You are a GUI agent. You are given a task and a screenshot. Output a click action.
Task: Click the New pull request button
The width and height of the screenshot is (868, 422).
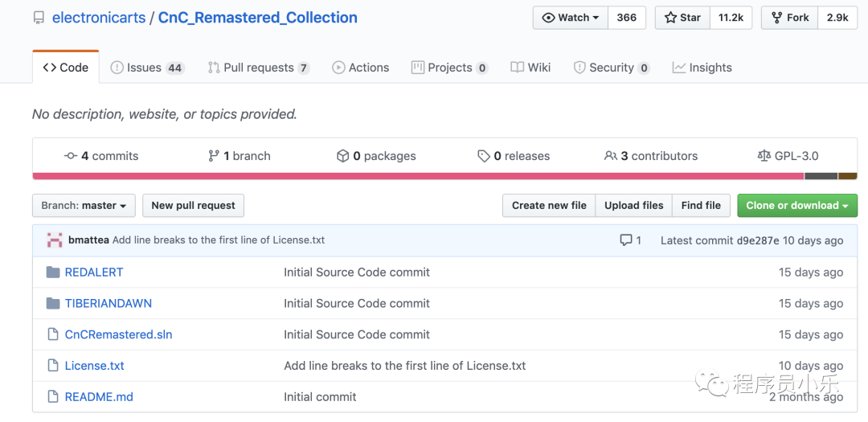click(x=193, y=206)
